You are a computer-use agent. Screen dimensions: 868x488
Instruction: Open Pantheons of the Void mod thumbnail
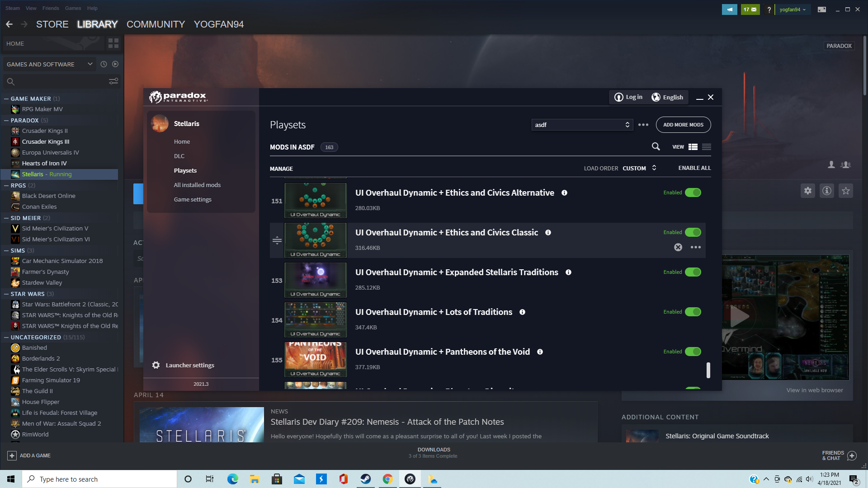pyautogui.click(x=316, y=359)
